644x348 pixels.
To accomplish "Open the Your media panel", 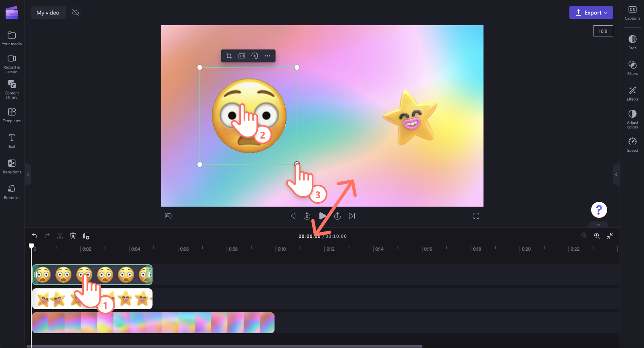I will (12, 38).
